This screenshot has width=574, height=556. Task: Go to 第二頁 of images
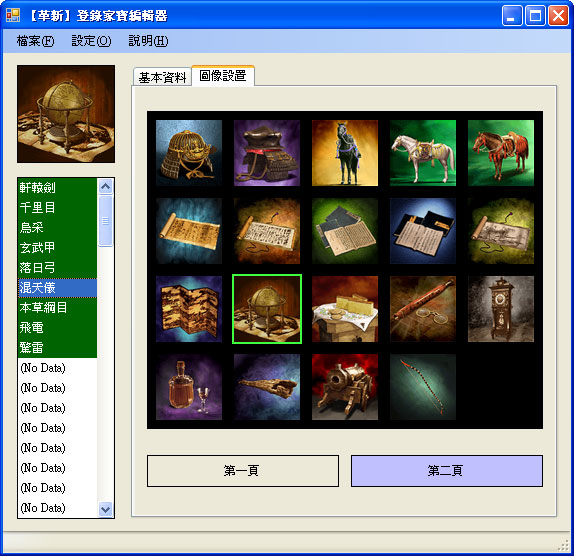tap(447, 471)
